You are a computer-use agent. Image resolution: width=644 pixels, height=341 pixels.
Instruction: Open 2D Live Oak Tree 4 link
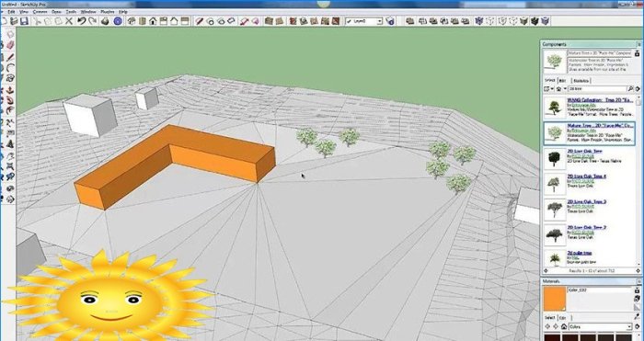[x=587, y=176]
